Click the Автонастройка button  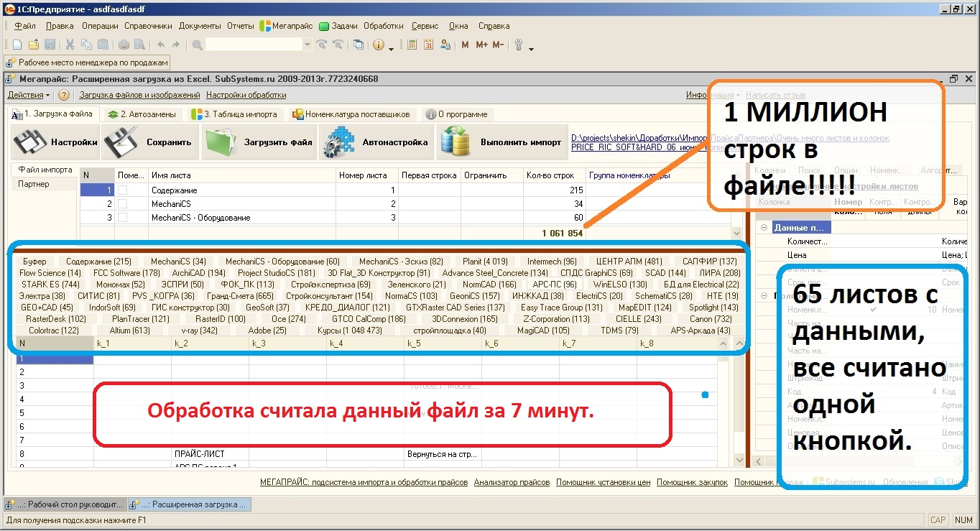click(x=376, y=142)
